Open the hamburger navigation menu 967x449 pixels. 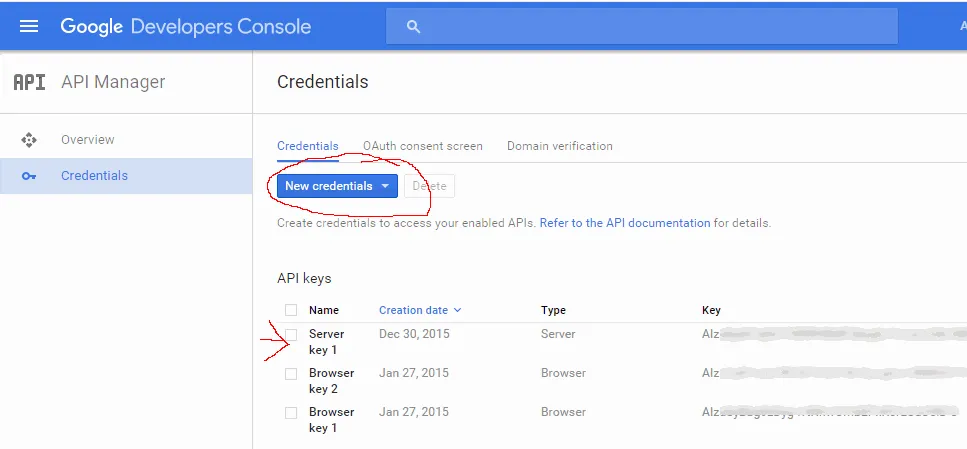tap(29, 26)
